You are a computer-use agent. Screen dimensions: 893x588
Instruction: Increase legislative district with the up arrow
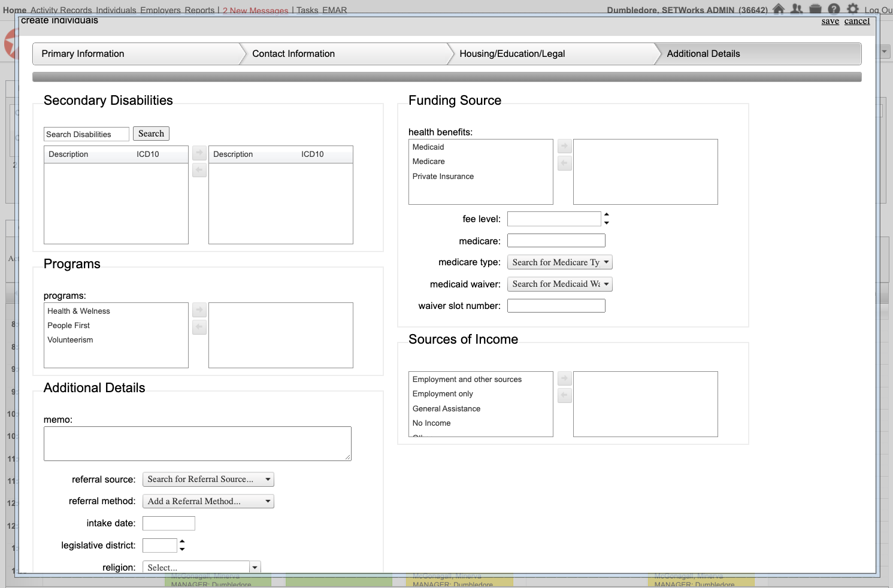182,541
